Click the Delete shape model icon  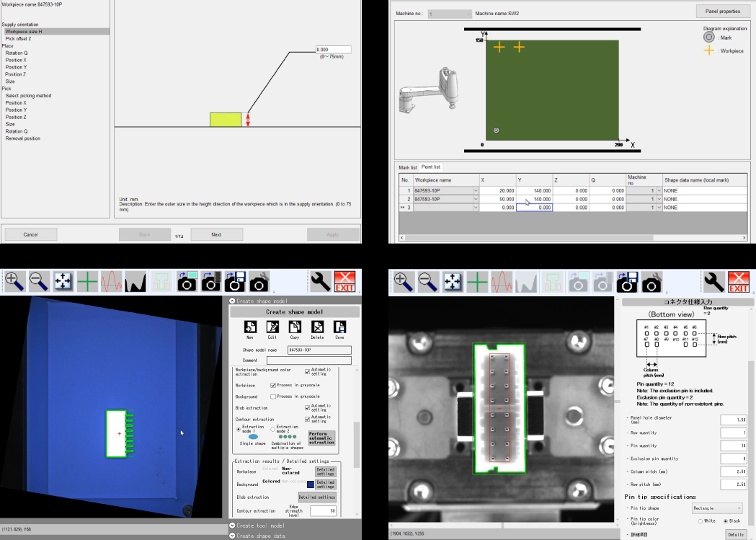pos(317,327)
